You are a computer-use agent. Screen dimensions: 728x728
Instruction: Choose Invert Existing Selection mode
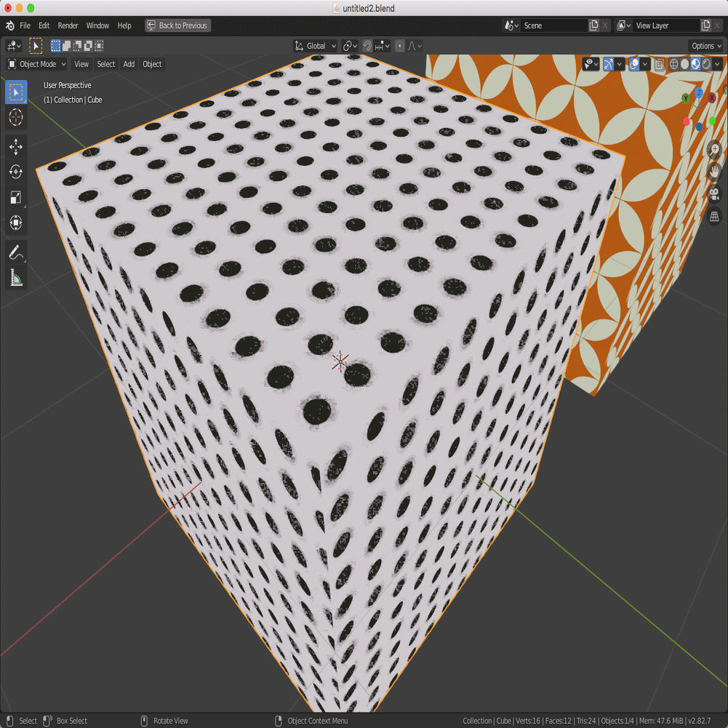tap(88, 46)
